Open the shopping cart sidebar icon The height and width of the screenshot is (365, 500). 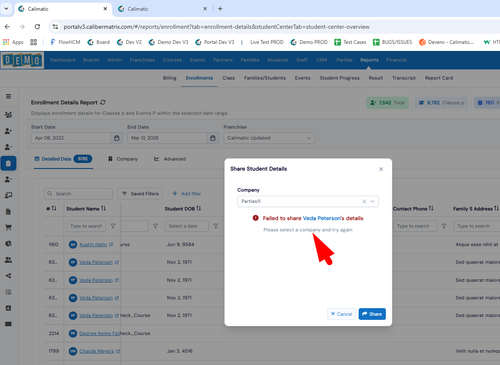click(x=8, y=228)
